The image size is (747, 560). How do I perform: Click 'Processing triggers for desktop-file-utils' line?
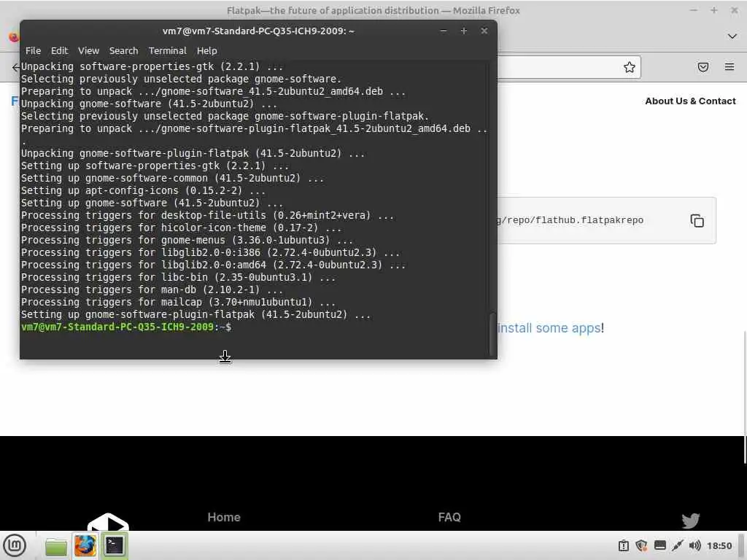pyautogui.click(x=208, y=216)
